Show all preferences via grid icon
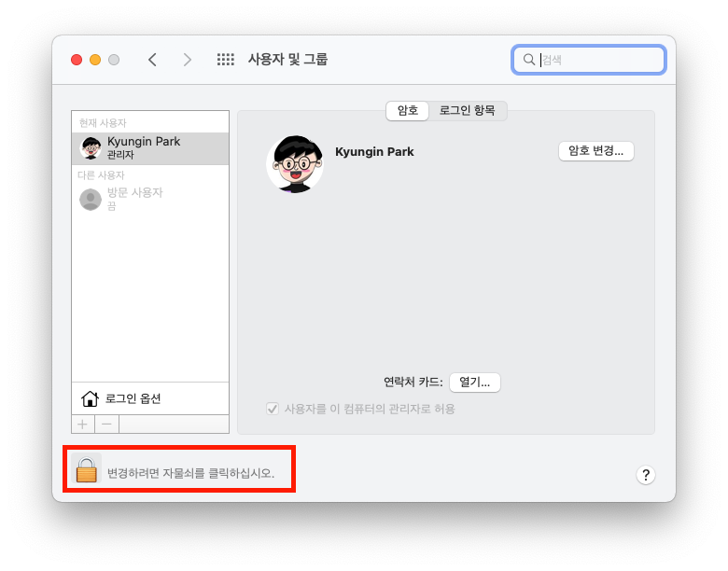Image resolution: width=728 pixels, height=571 pixels. click(226, 60)
